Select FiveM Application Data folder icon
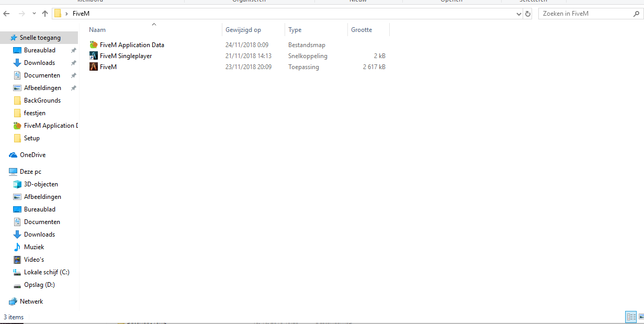644x324 pixels. tap(94, 45)
